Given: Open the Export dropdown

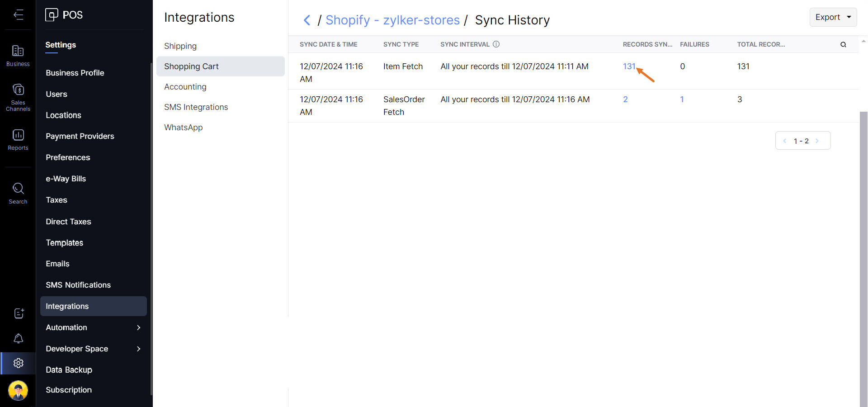Looking at the screenshot, I should [x=833, y=17].
